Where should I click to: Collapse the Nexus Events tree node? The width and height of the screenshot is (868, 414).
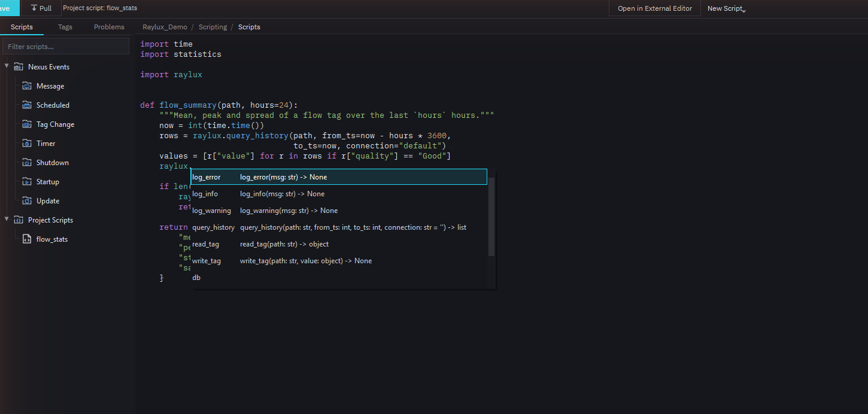pos(6,66)
